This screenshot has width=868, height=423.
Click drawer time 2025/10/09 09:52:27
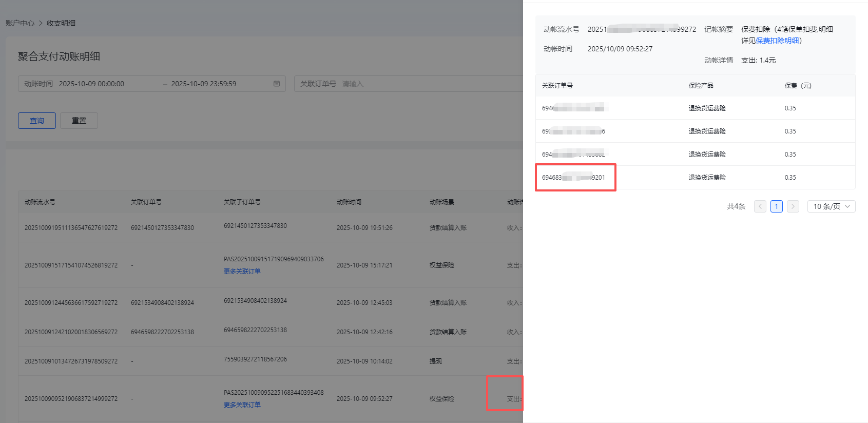(620, 49)
